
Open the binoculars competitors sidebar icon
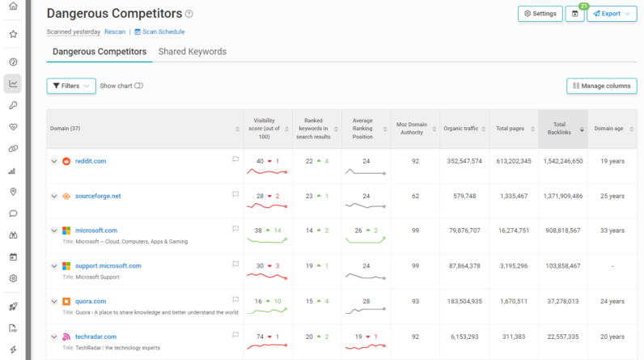click(x=13, y=235)
